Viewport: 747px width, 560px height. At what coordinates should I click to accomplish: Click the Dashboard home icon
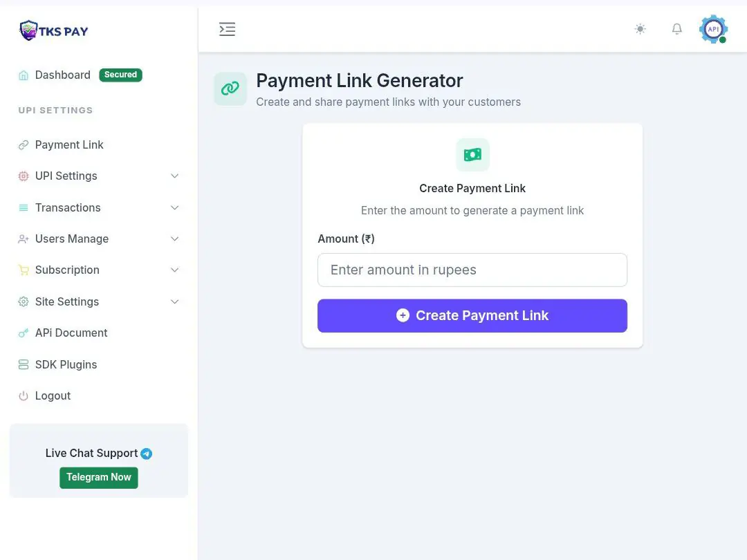pos(24,75)
